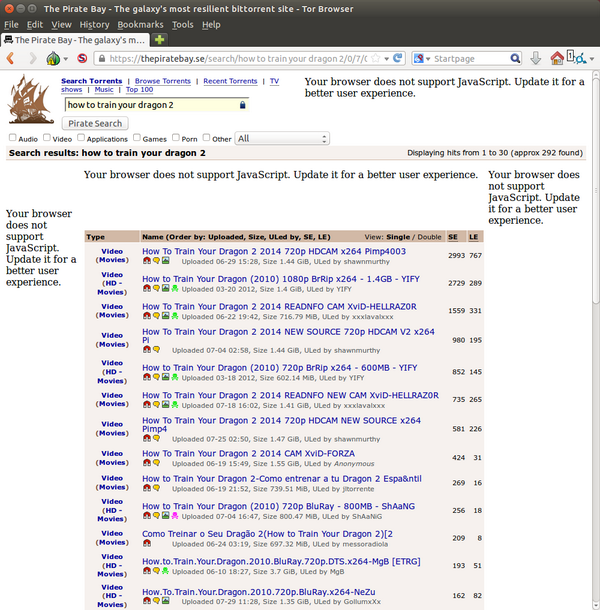Open the Edit menu
The width and height of the screenshot is (600, 610).
[35, 25]
